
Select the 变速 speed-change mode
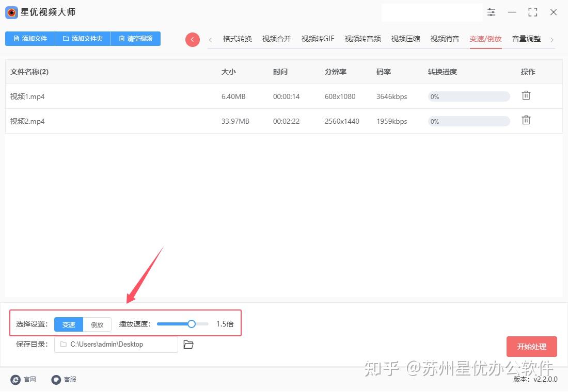point(69,324)
